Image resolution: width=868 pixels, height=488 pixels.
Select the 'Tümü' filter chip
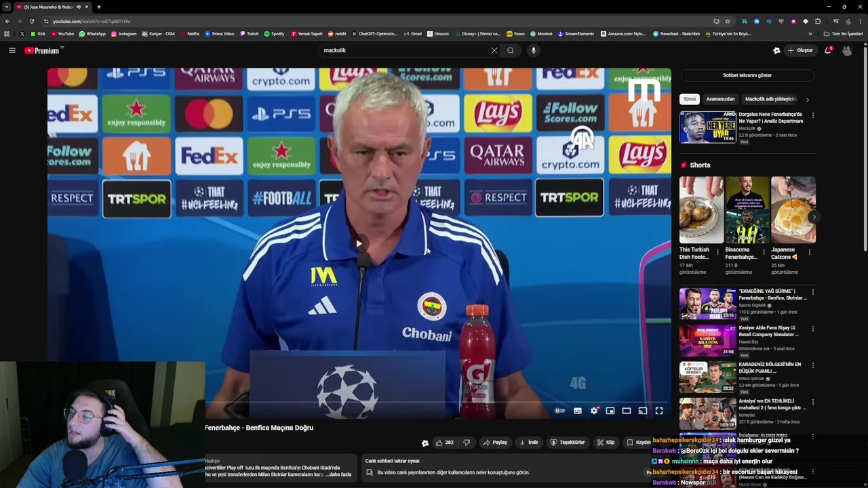(x=690, y=99)
